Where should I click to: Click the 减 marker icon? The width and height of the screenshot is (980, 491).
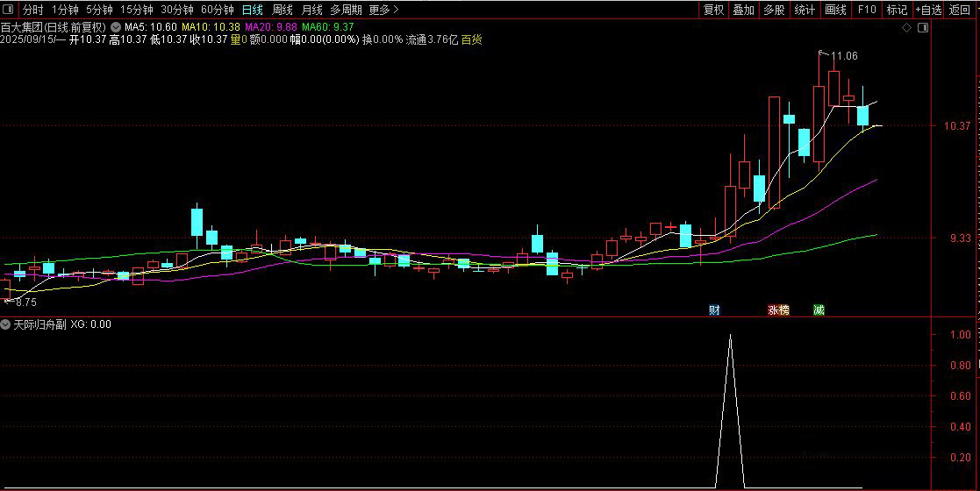click(x=819, y=310)
